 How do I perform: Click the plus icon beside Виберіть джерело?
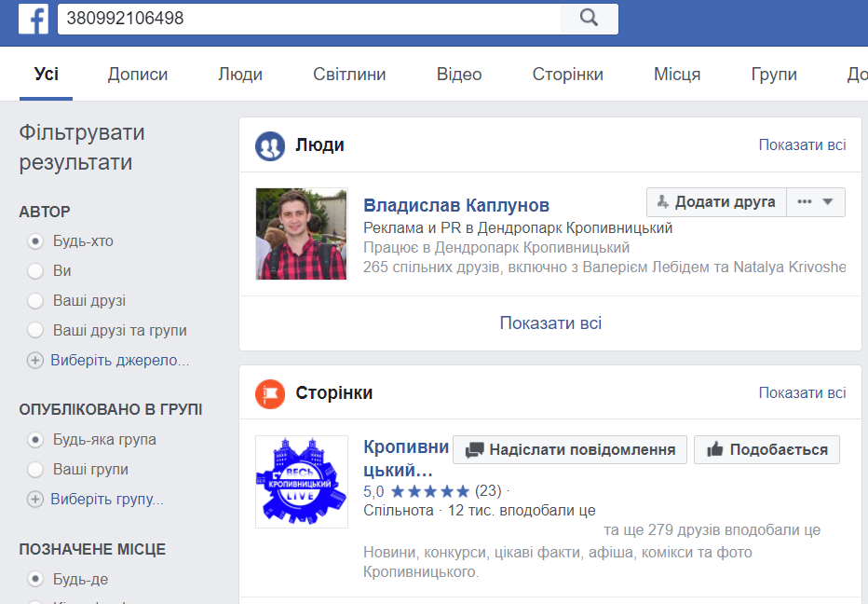point(35,360)
